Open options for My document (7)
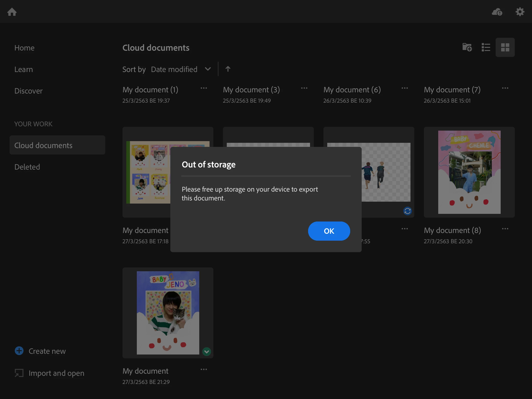 [x=505, y=88]
